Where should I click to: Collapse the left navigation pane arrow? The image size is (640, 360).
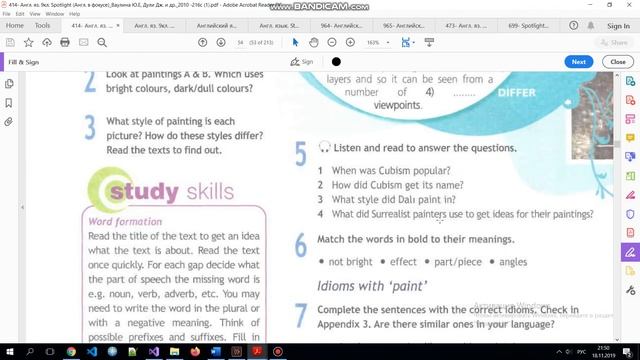(x=22, y=207)
